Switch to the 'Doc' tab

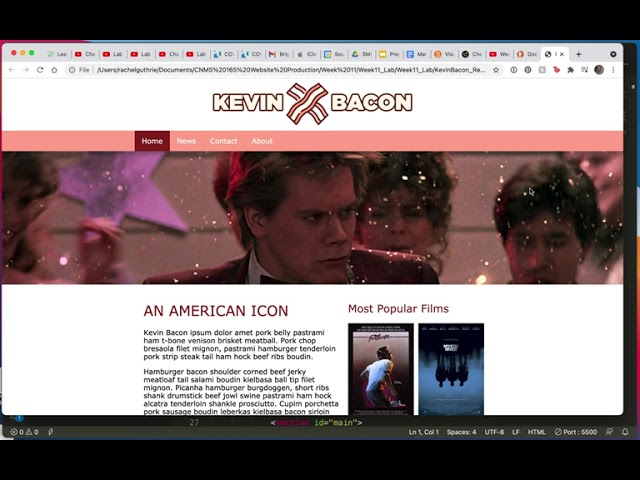[x=527, y=54]
